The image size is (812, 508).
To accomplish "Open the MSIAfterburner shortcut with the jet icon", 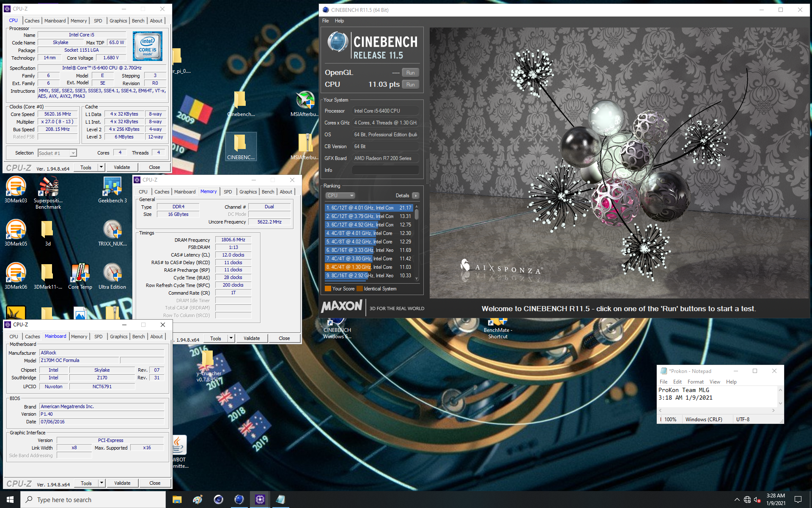I will pos(304,104).
